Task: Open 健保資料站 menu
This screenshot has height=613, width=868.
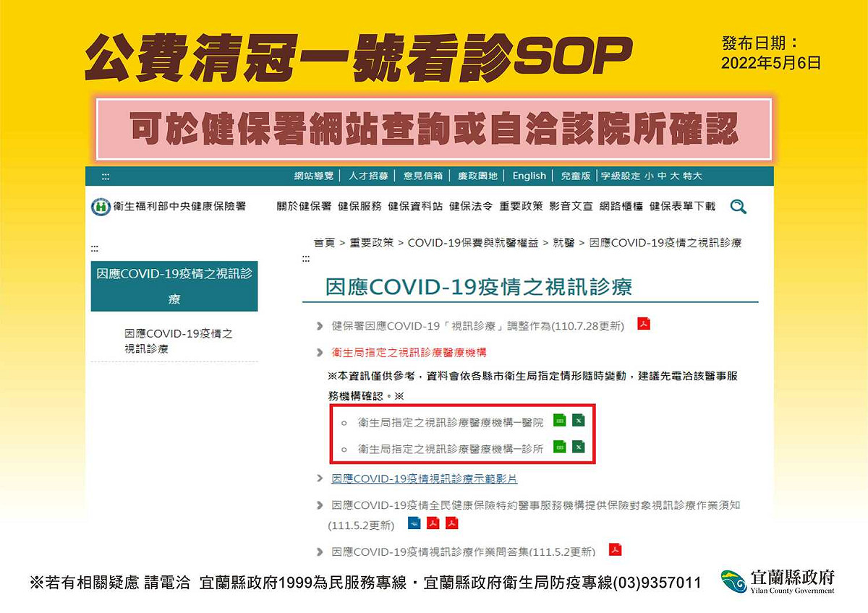Action: (x=415, y=206)
